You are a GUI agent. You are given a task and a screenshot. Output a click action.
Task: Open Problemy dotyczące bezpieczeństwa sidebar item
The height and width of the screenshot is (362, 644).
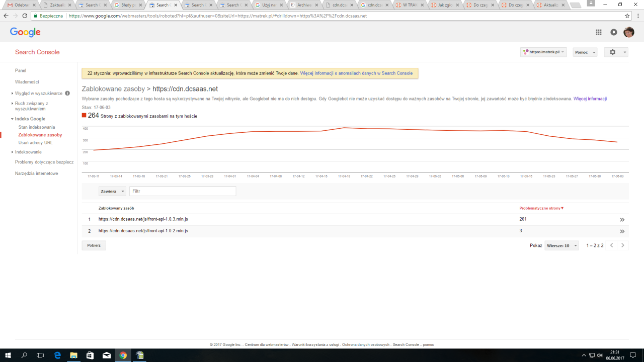tap(44, 162)
